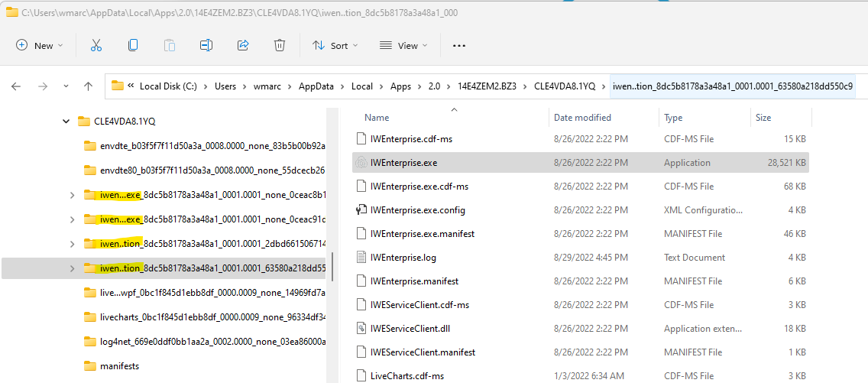Expand the selected iwen..tion 63580a218dd55 folder
Screen dimensions: 868x383
click(73, 268)
